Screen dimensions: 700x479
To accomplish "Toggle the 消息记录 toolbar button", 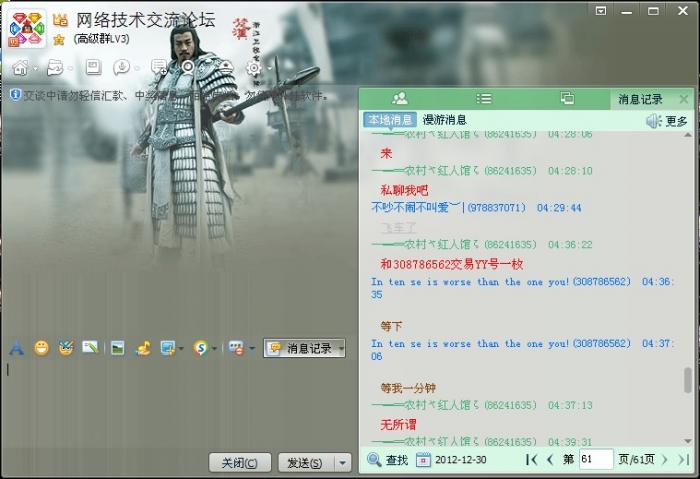I will [304, 349].
